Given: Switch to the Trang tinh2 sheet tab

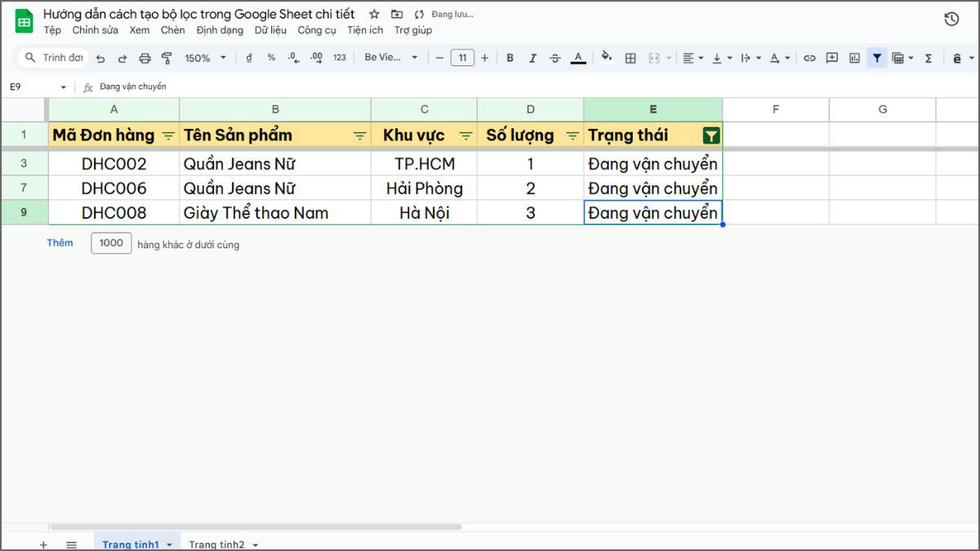Looking at the screenshot, I should pyautogui.click(x=216, y=544).
